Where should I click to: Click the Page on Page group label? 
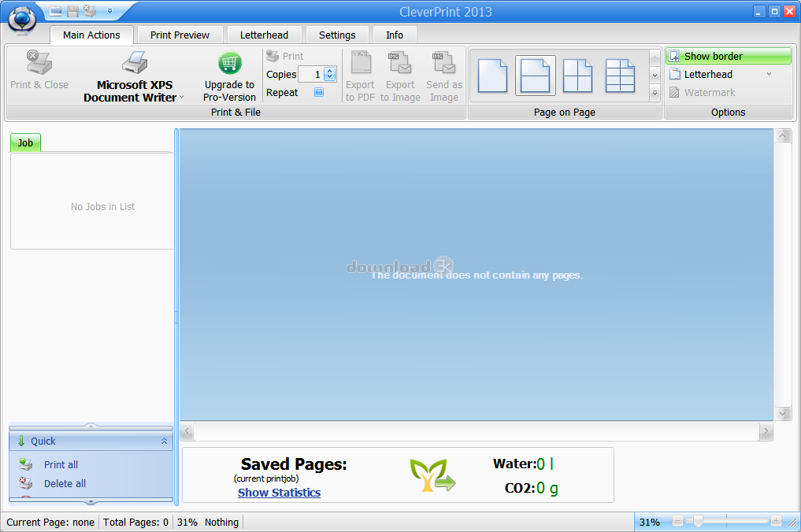(565, 113)
